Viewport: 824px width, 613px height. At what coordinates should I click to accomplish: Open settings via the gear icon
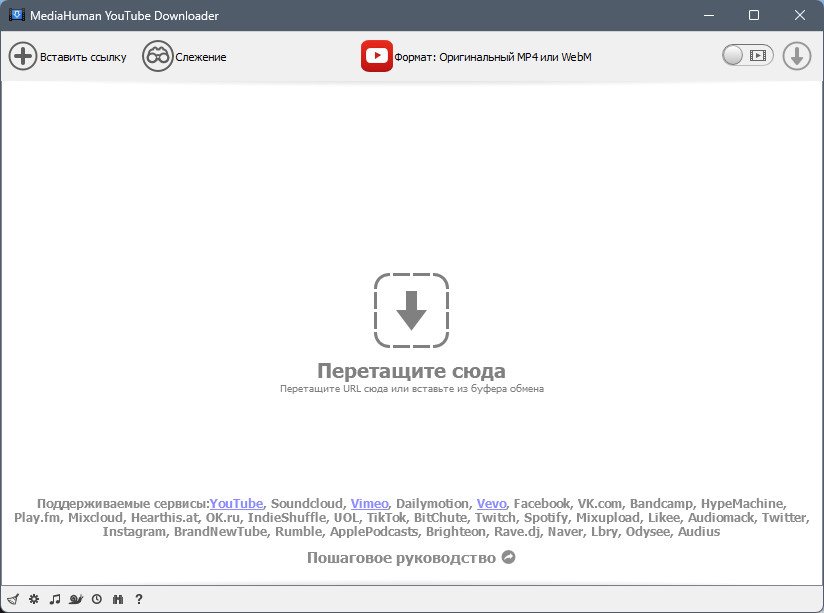click(34, 599)
